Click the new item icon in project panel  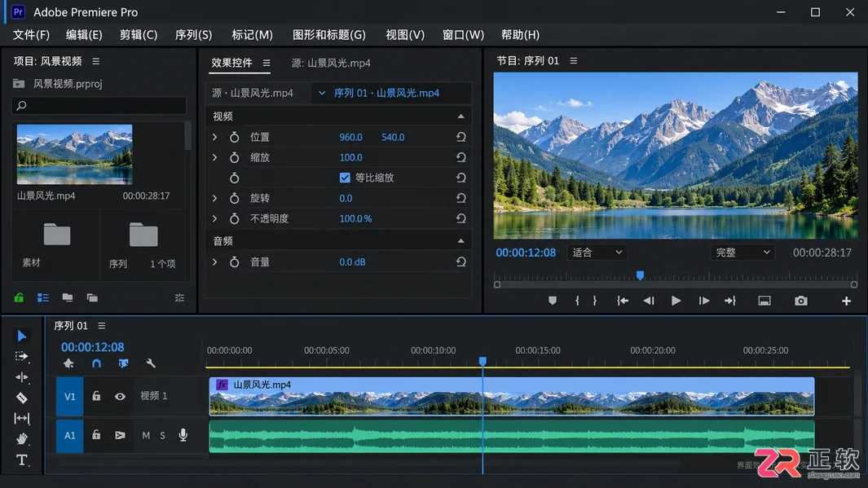(x=92, y=297)
